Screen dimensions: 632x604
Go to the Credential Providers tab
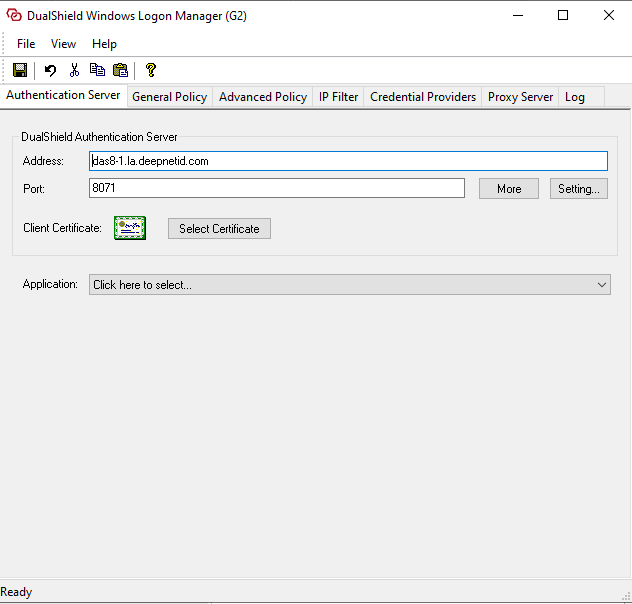point(422,97)
